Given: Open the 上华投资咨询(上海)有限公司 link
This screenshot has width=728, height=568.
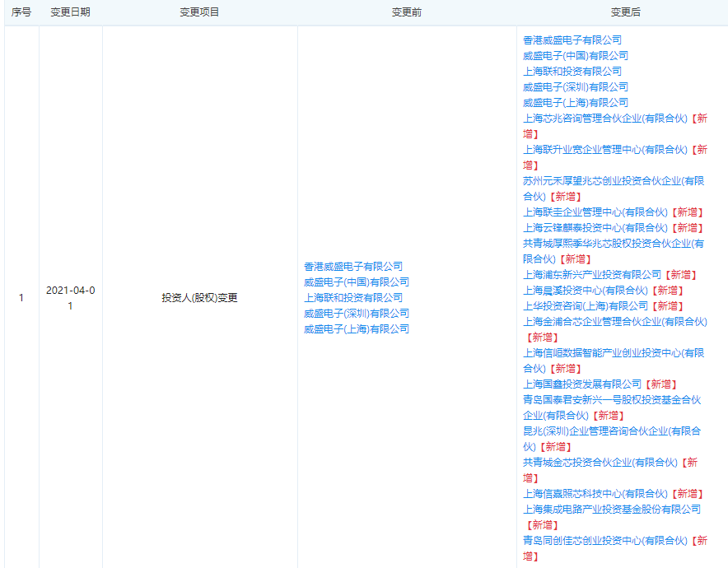Looking at the screenshot, I should (x=585, y=306).
